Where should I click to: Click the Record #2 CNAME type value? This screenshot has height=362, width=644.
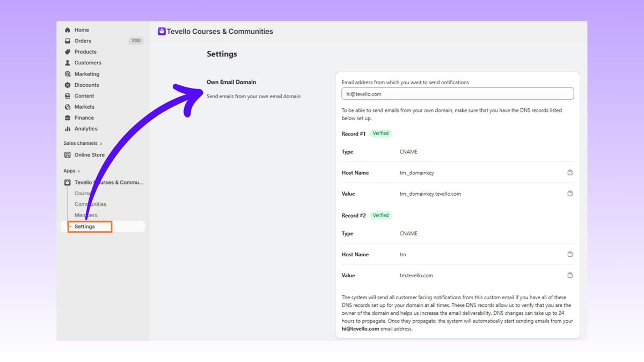click(x=408, y=233)
